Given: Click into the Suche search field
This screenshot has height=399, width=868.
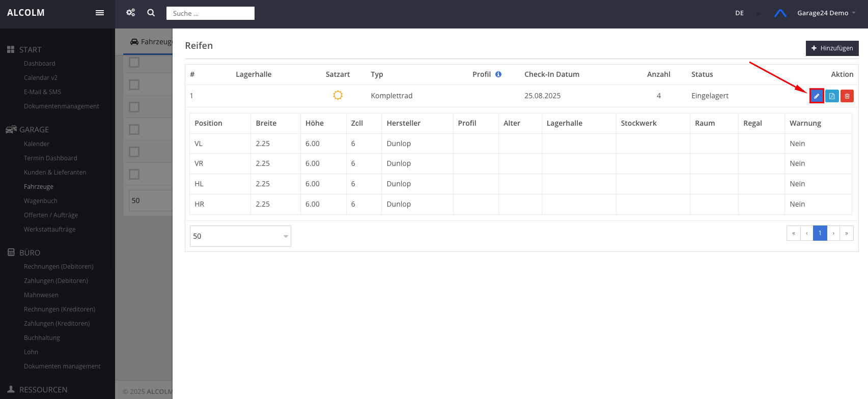Looking at the screenshot, I should click(x=210, y=13).
